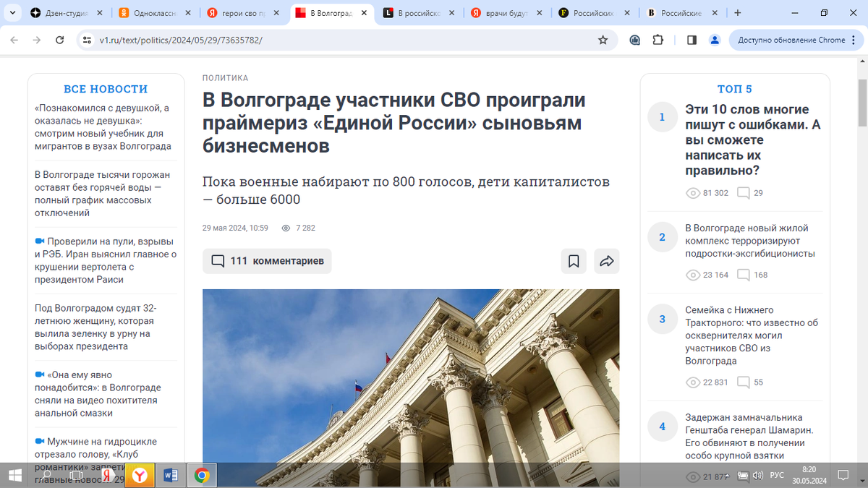868x488 pixels.
Task: Open a new browser tab
Action: pos(738,13)
